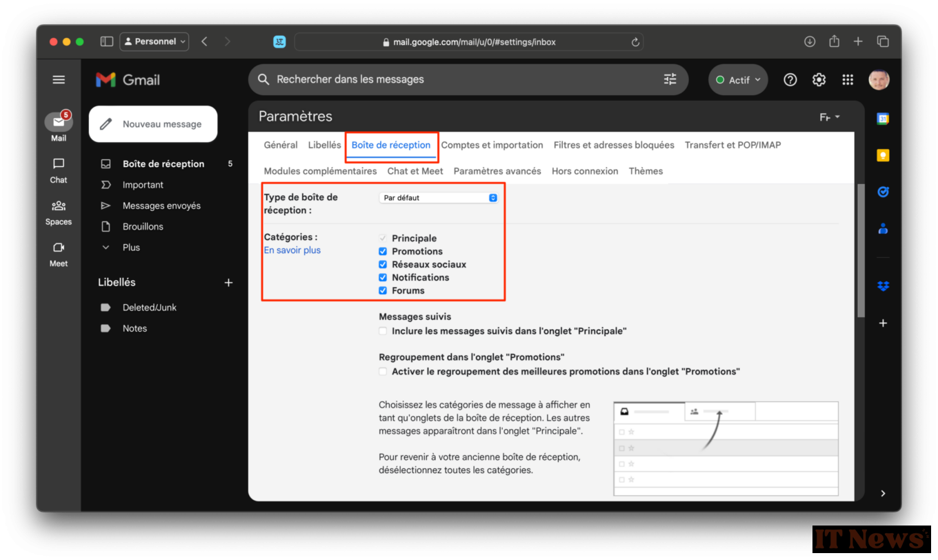Open inbox type dropdown 'Par défaut'
The image size is (938, 560).
tap(439, 198)
